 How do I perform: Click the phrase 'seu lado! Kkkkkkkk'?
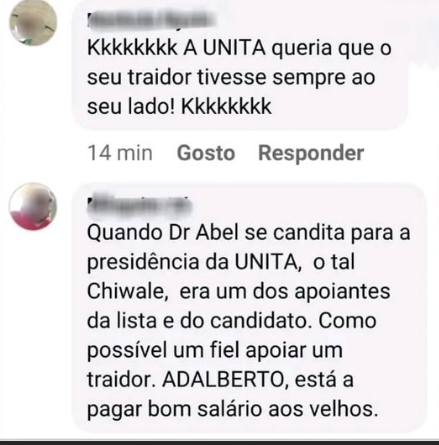pos(179,107)
